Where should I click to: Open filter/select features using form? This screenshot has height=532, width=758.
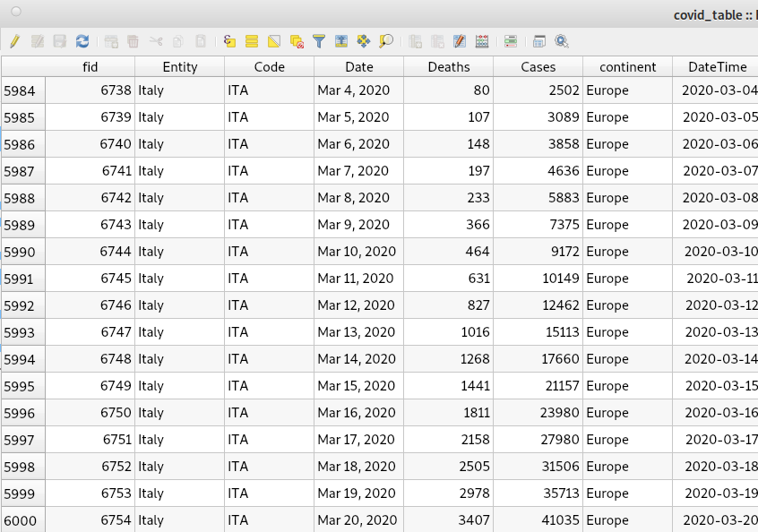point(319,41)
